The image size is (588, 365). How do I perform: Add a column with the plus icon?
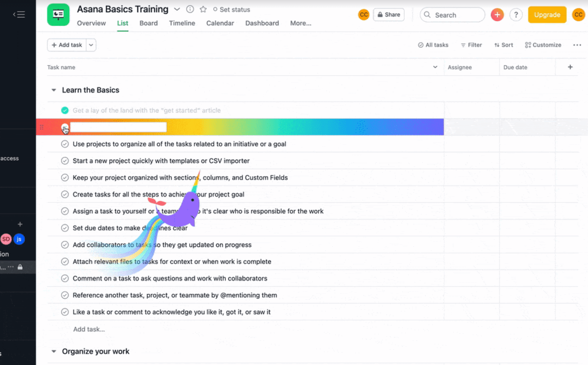[570, 67]
